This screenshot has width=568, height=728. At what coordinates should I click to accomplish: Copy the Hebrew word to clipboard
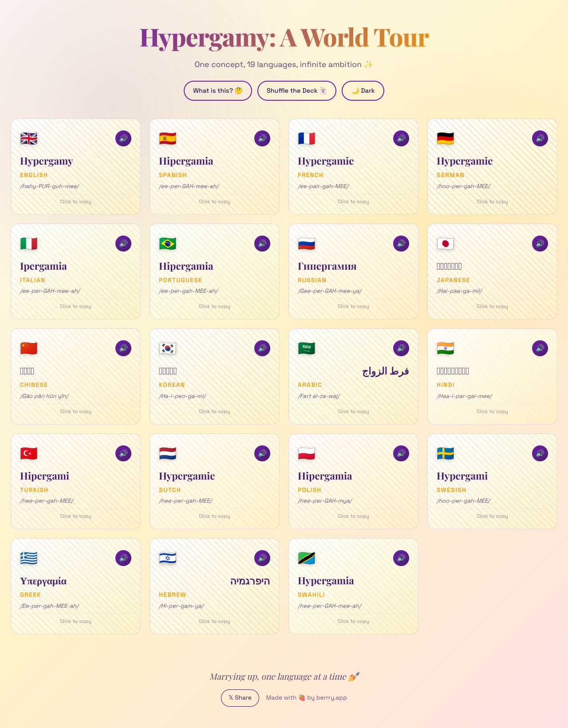(x=214, y=621)
